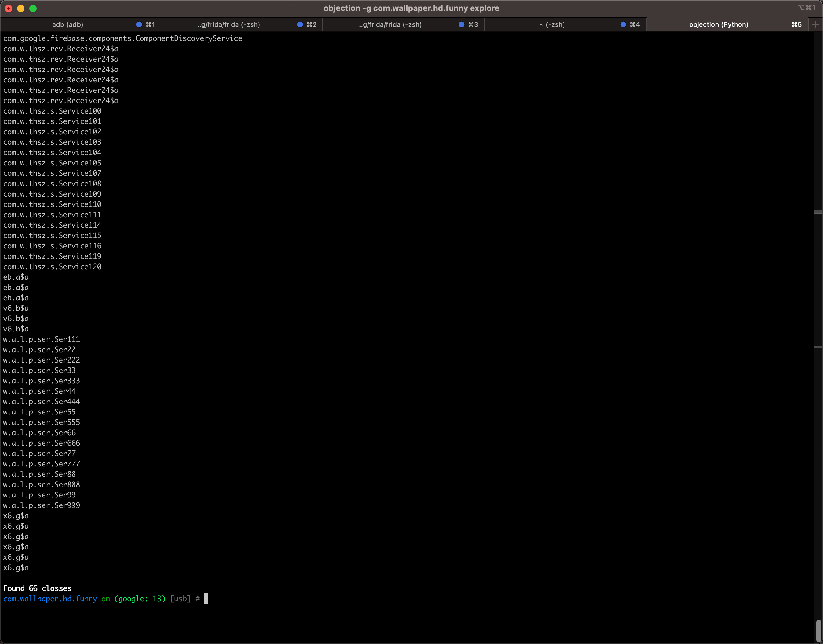Click the 'Found 66 classes' line

click(37, 588)
